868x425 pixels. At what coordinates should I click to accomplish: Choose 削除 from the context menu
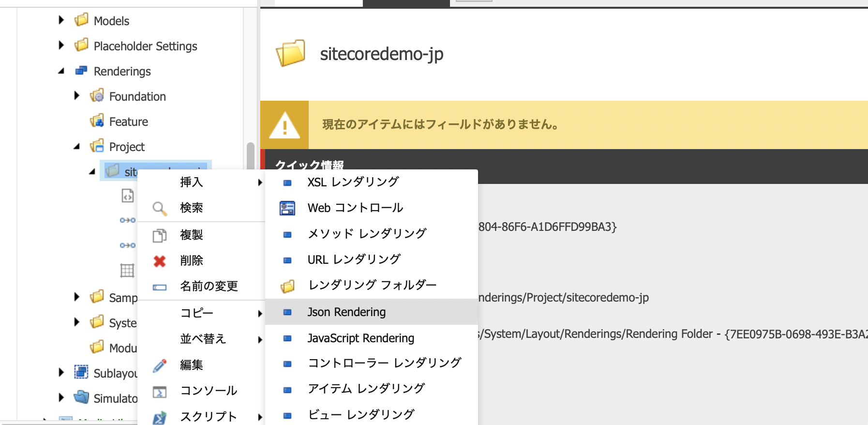(201, 261)
